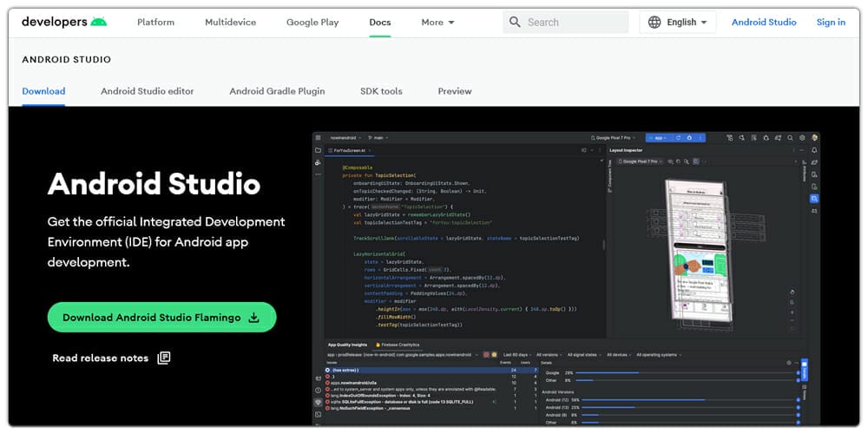Open the Preview tab
Screen dimensions: 868x434
point(455,91)
